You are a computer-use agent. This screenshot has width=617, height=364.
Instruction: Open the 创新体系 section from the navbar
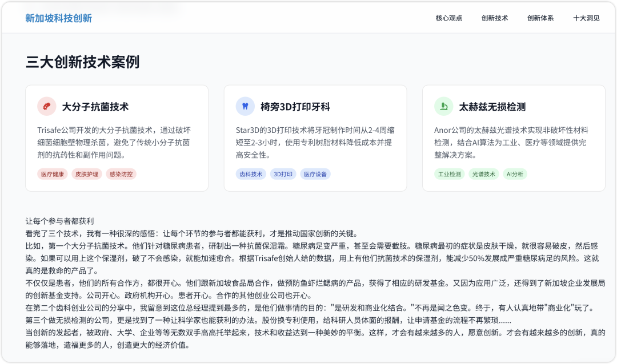pos(540,18)
